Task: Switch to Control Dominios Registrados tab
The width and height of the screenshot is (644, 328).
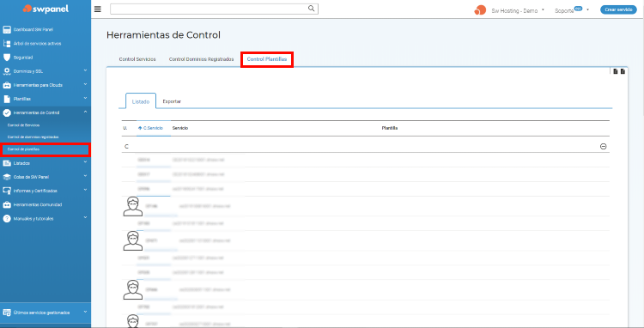Action: pyautogui.click(x=201, y=59)
